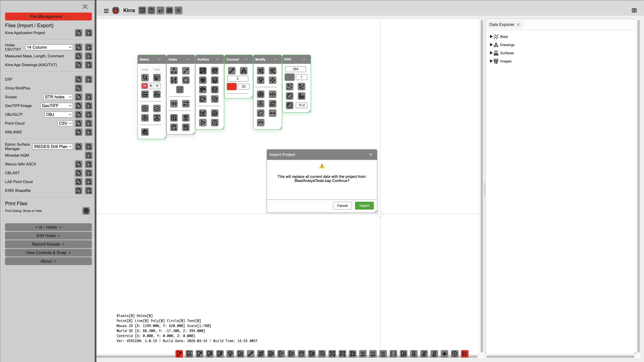Expand the Edit Holes section

(x=48, y=236)
